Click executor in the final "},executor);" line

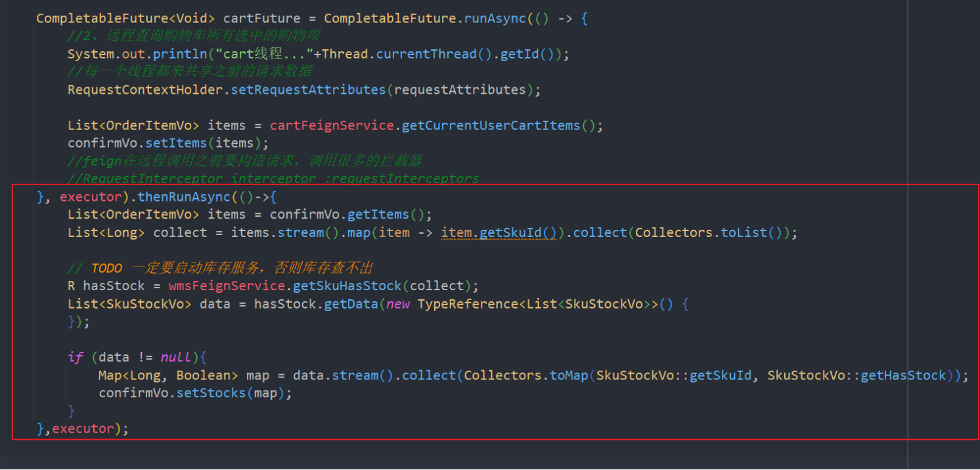(x=83, y=429)
